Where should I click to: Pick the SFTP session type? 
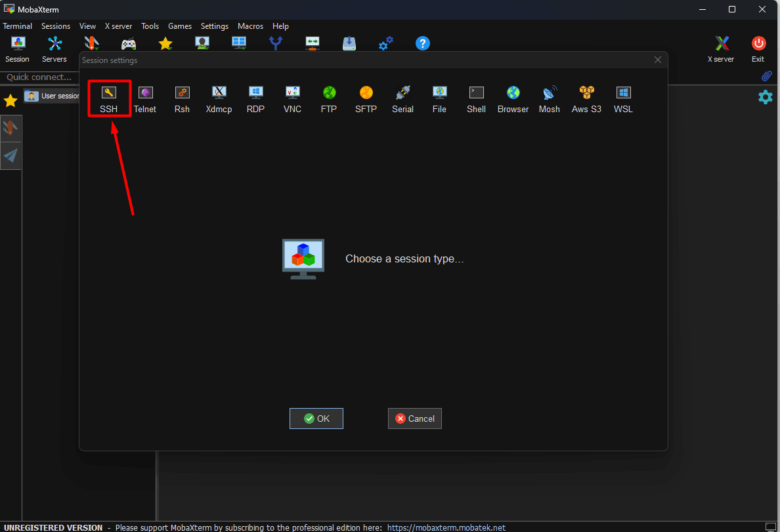pos(366,99)
